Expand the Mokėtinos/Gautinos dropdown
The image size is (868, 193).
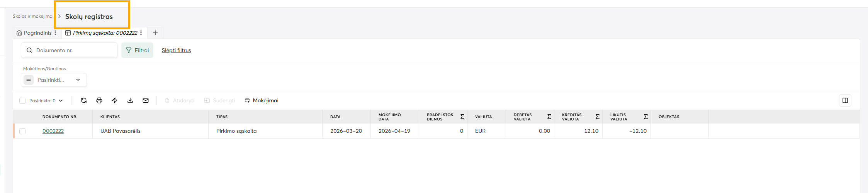point(78,80)
